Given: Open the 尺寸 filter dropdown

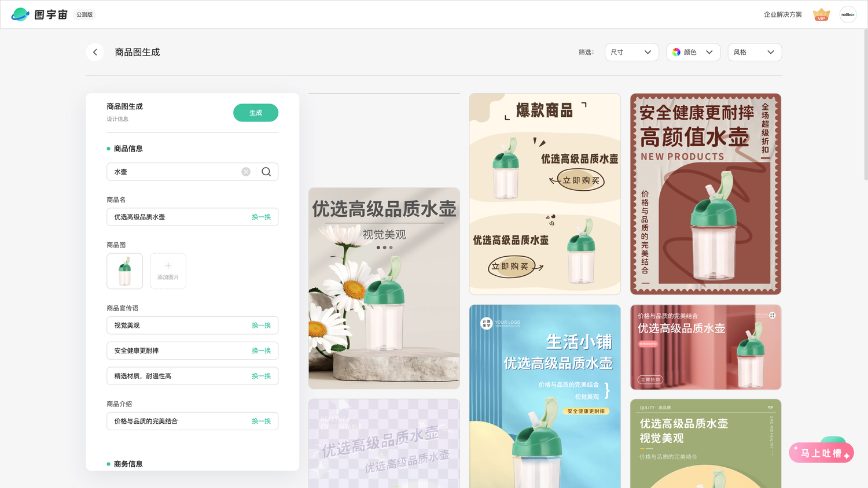Looking at the screenshot, I should (632, 52).
